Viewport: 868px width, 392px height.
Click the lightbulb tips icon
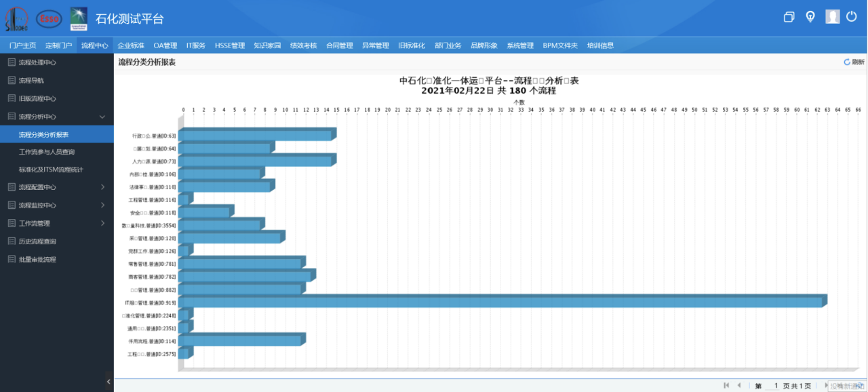coord(810,17)
